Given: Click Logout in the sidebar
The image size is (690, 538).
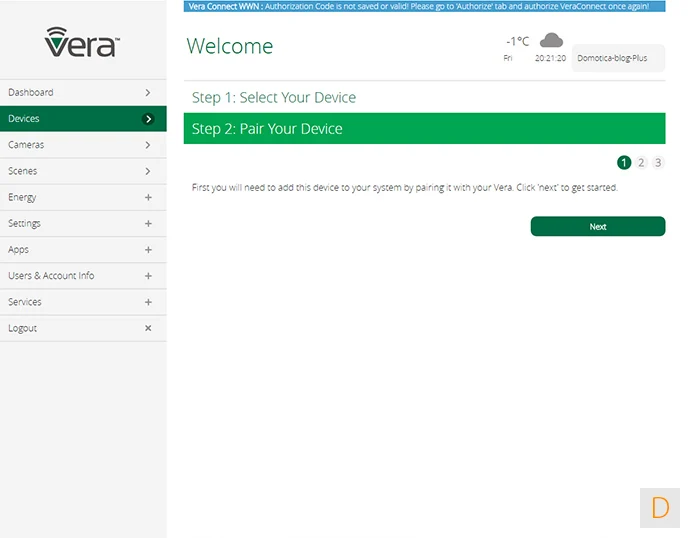Looking at the screenshot, I should point(83,328).
